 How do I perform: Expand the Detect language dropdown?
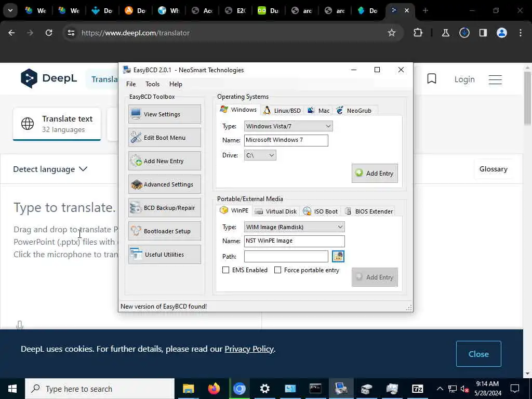click(50, 169)
